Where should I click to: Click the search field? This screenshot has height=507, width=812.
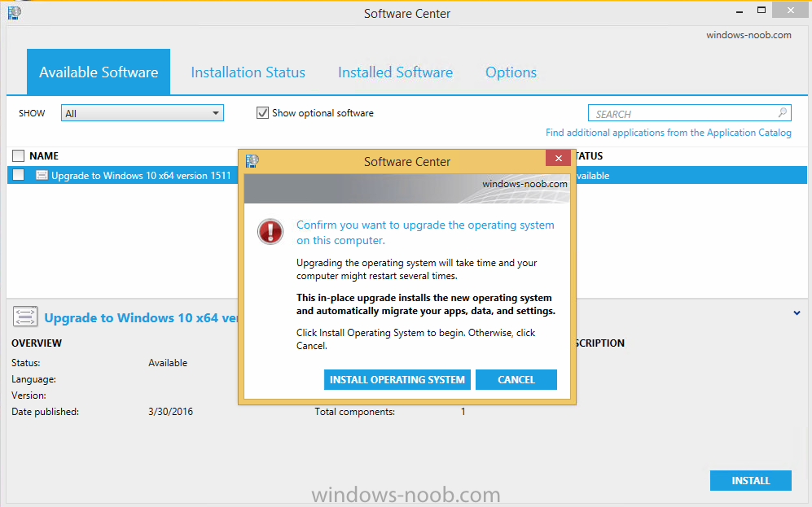click(689, 113)
